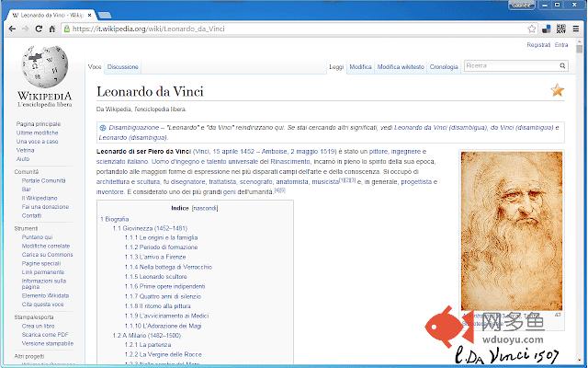Open Puntano qui link
The width and height of the screenshot is (588, 368).
pos(37,237)
